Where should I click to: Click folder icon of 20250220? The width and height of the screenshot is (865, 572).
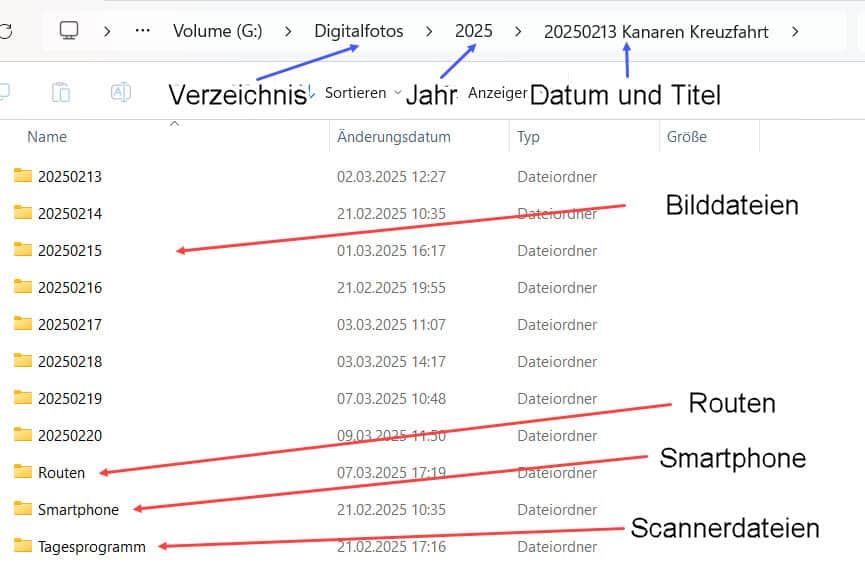coord(23,434)
